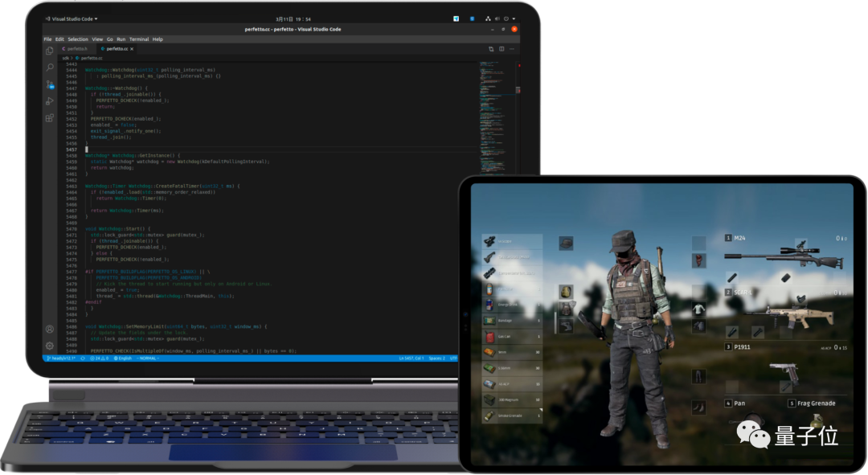The image size is (868, 475).
Task: Click the cap headgear equipment slot
Action: 566,243
